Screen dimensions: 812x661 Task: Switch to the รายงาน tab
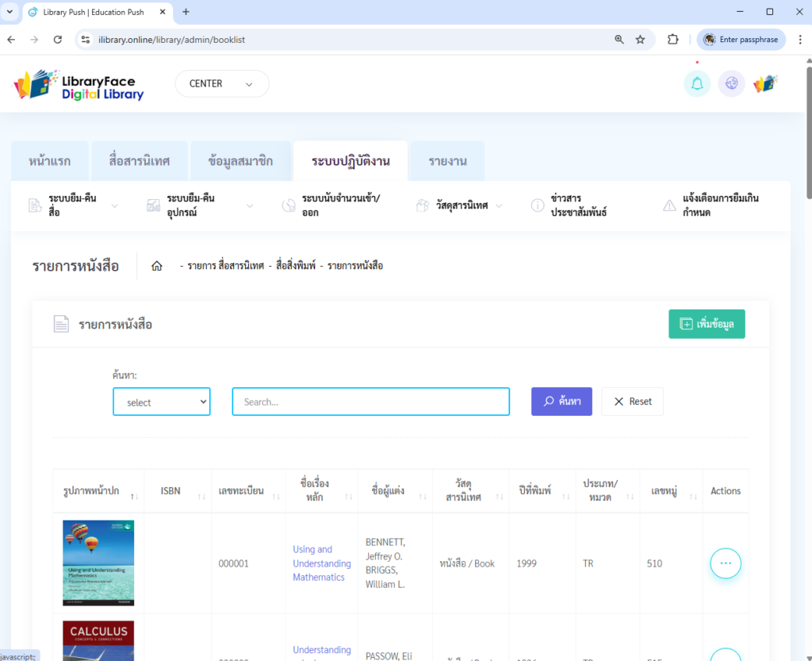pyautogui.click(x=447, y=161)
